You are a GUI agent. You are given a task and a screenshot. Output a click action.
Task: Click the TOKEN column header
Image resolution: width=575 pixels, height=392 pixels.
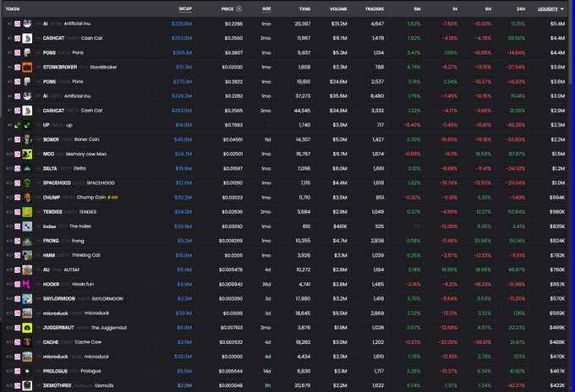point(13,8)
